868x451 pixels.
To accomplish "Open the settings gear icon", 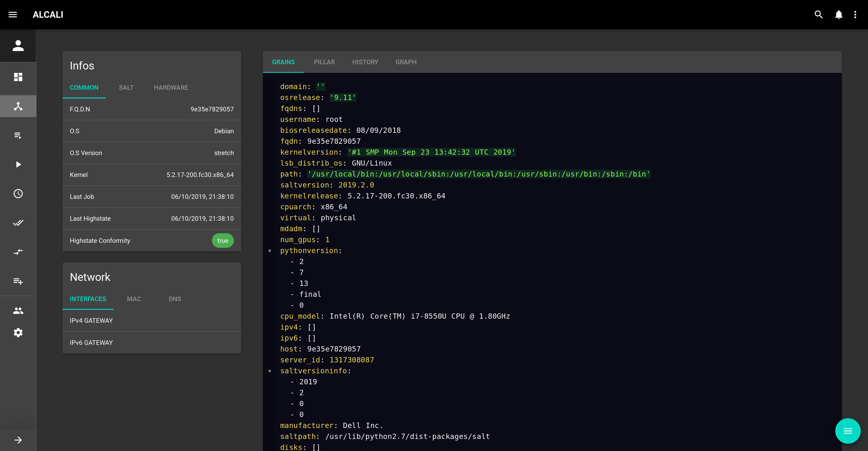I will tap(18, 333).
